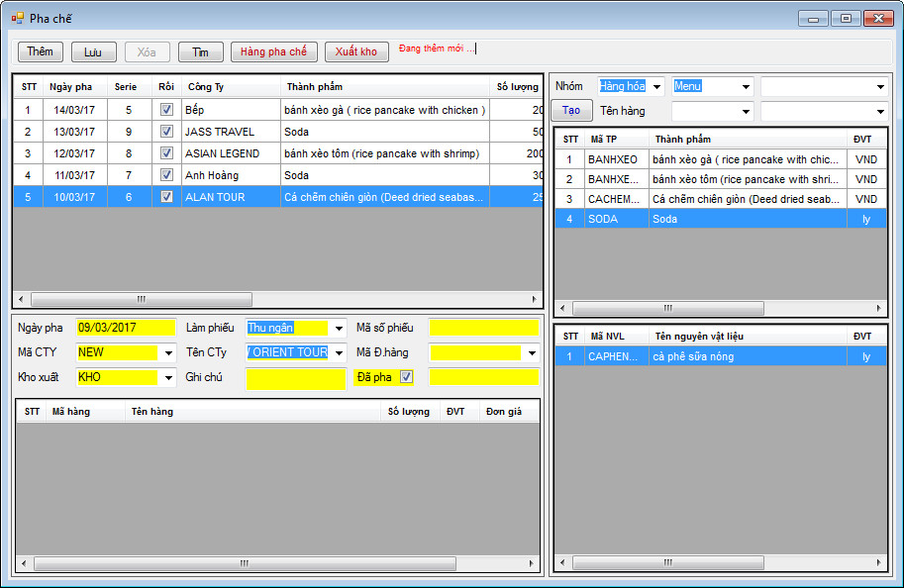Image resolution: width=904 pixels, height=588 pixels.
Task: Toggle the Rồi checkbox for ASIAN LEGEND row
Action: pos(166,153)
